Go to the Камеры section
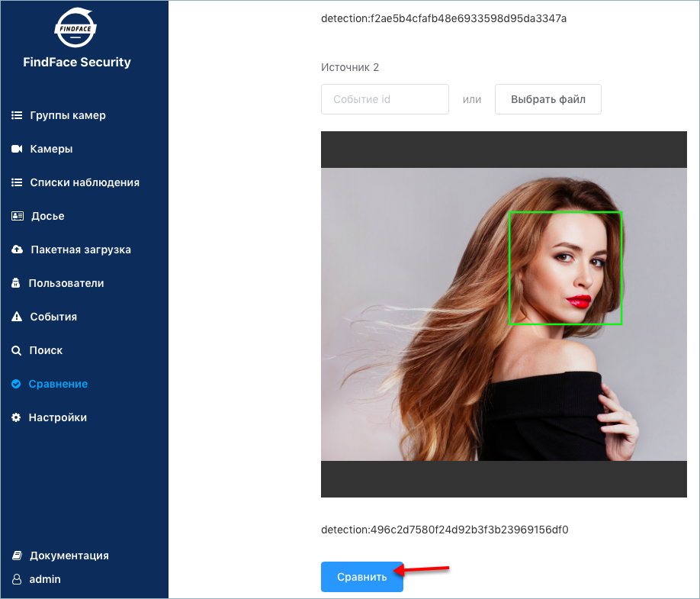The height and width of the screenshot is (599, 700). tap(51, 149)
